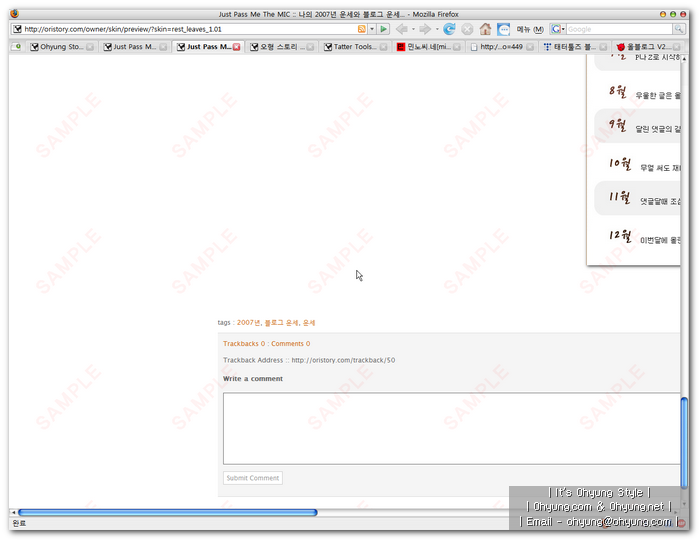Click into the comment text area
Image resolution: width=699 pixels, height=540 pixels.
point(452,428)
